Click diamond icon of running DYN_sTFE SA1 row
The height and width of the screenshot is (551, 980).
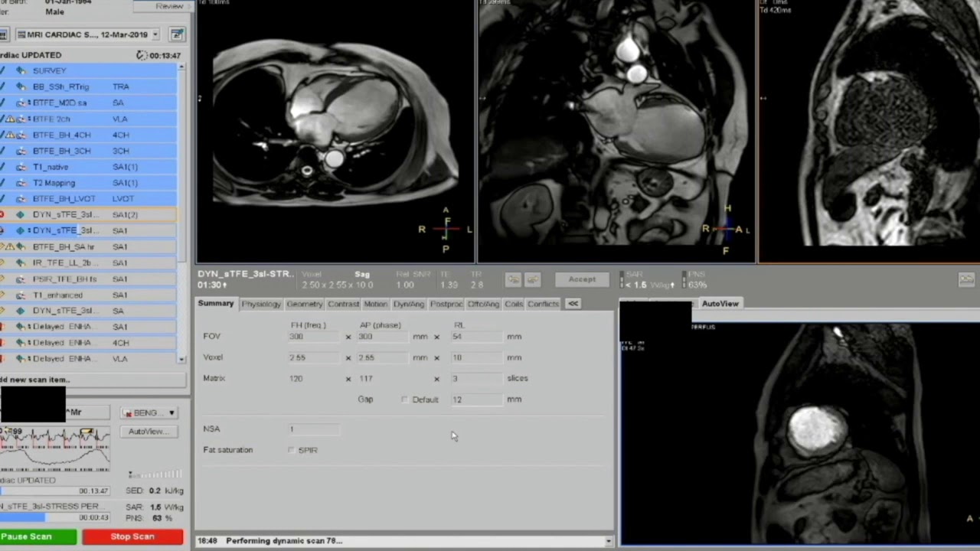21,230
